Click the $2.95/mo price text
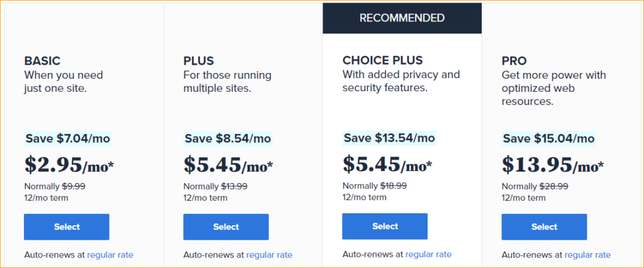This screenshot has height=268, width=644. pyautogui.click(x=69, y=164)
